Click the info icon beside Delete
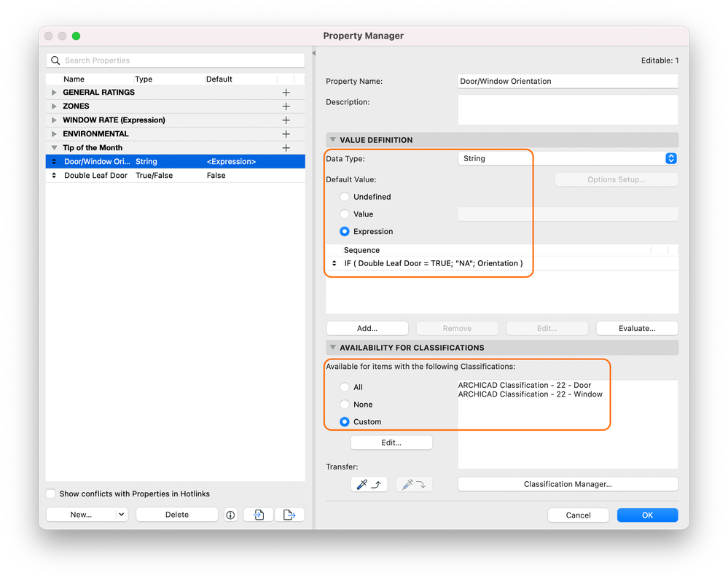 coord(230,515)
